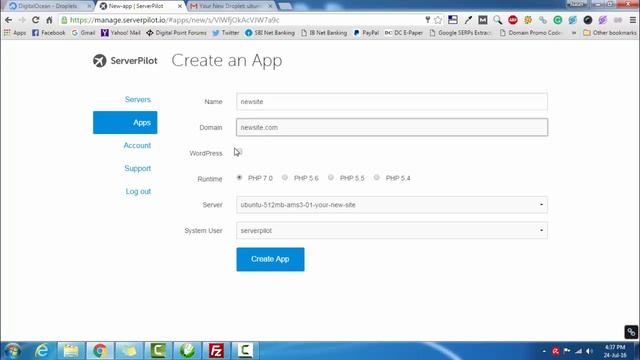Viewport: 640px width, 360px height.
Task: Click the Create App button
Action: pyautogui.click(x=270, y=259)
